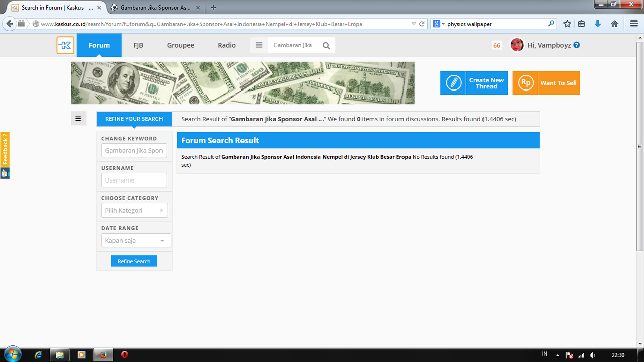Click the Hi, Vampboyz username link

click(549, 45)
